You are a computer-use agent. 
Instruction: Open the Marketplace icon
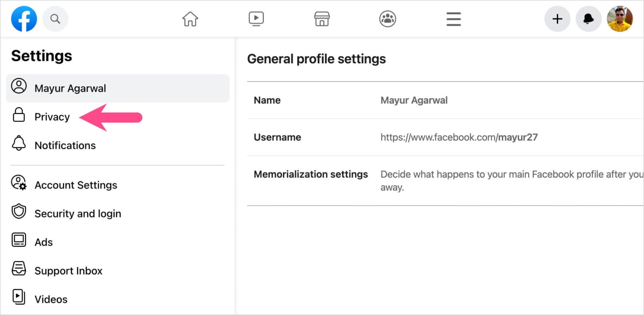pyautogui.click(x=322, y=18)
